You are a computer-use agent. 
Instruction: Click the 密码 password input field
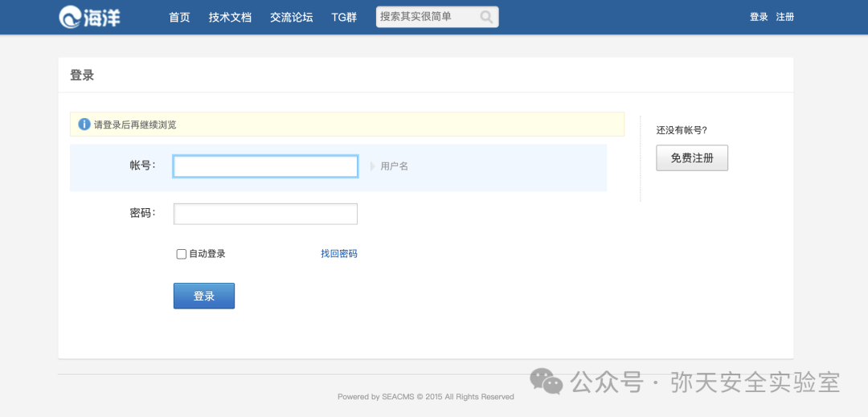coord(266,214)
